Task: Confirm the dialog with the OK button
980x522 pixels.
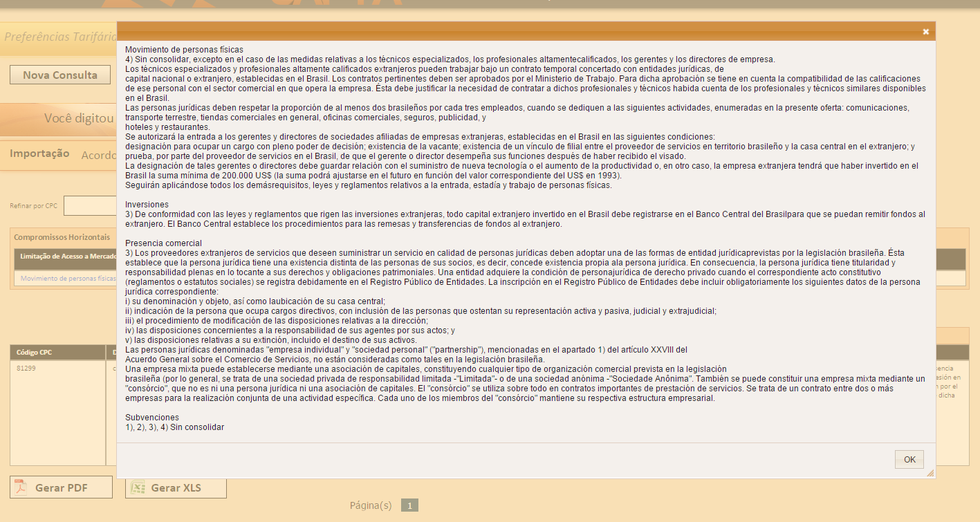Action: 909,460
